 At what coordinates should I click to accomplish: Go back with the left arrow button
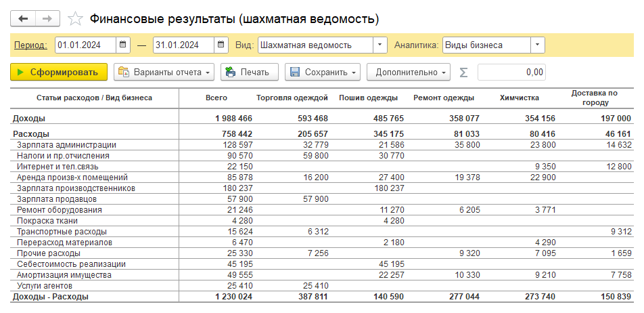coord(23,18)
